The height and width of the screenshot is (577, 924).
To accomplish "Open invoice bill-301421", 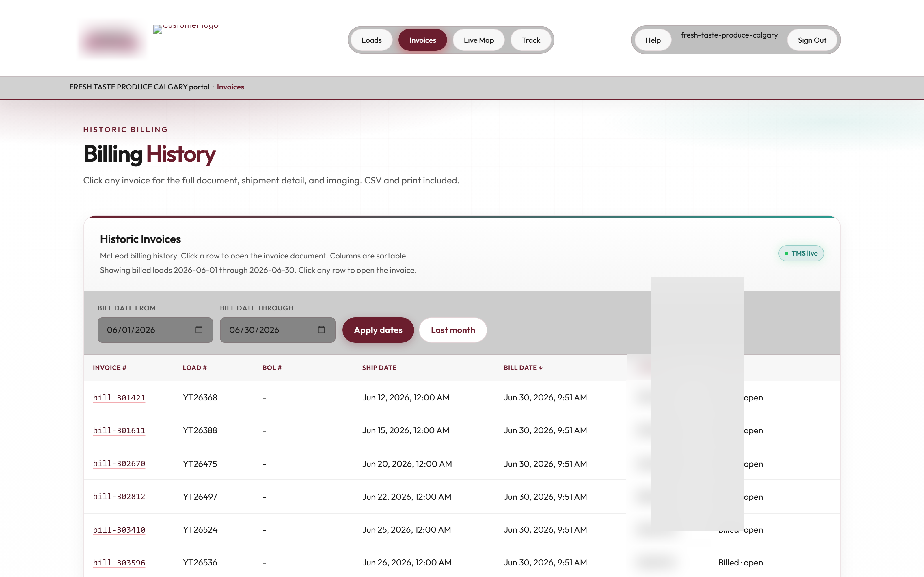I will (119, 398).
